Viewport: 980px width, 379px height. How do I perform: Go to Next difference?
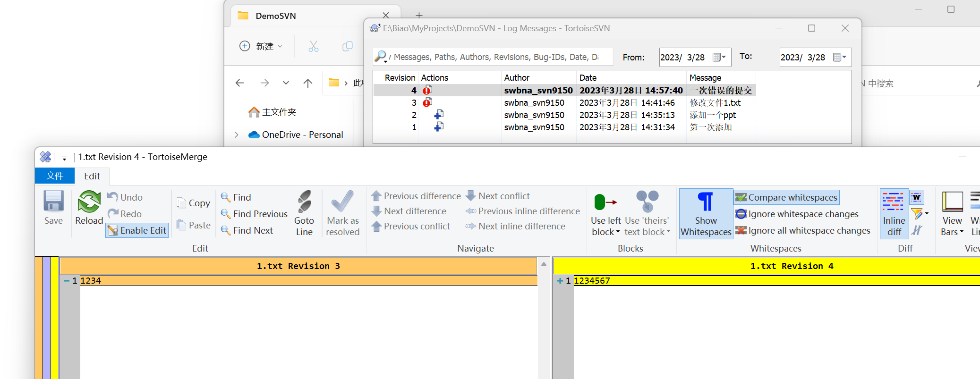(409, 211)
